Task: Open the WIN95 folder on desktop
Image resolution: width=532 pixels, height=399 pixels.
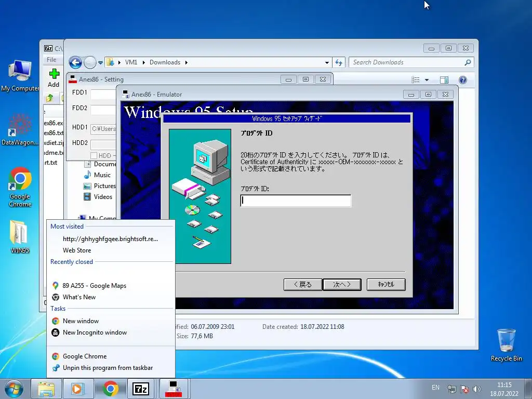Action: [x=20, y=237]
